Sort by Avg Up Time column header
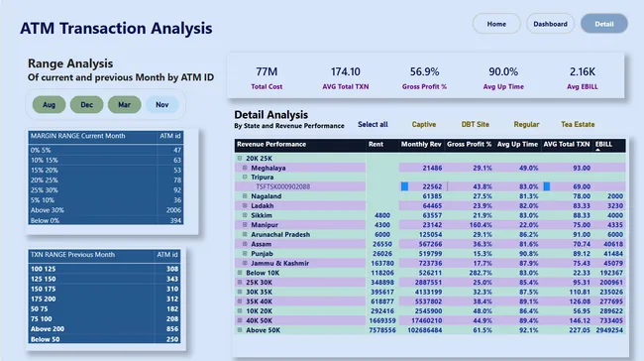 (x=517, y=145)
